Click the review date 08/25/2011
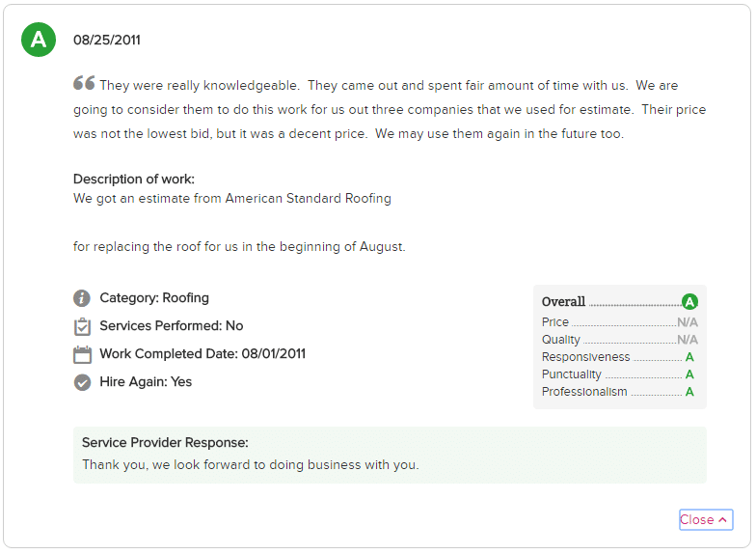This screenshot has width=756, height=554. point(106,41)
